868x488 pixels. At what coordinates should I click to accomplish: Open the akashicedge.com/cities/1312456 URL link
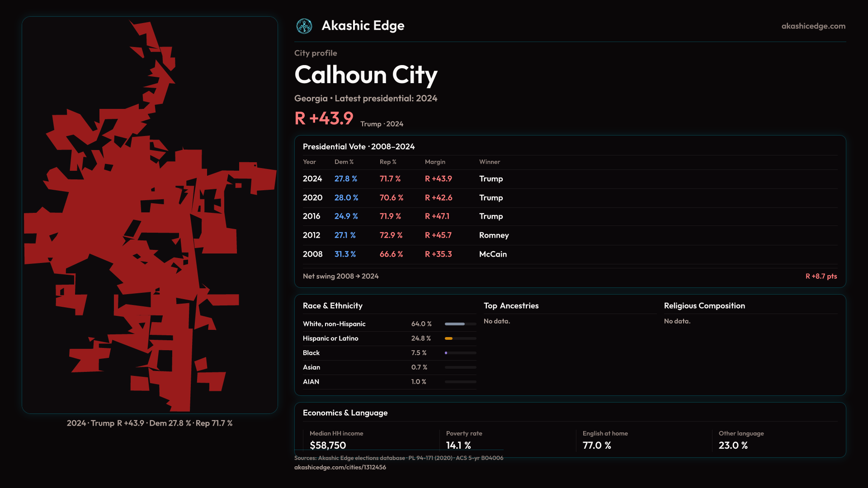[x=340, y=467]
